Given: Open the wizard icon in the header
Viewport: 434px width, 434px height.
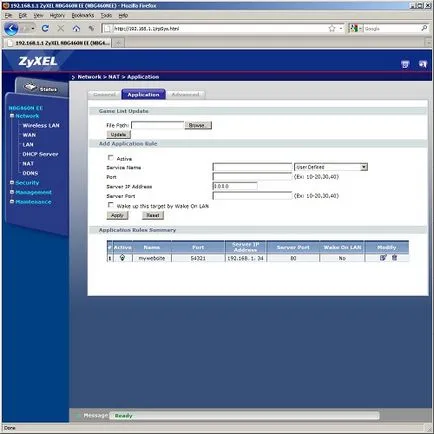Looking at the screenshot, I should click(x=405, y=64).
